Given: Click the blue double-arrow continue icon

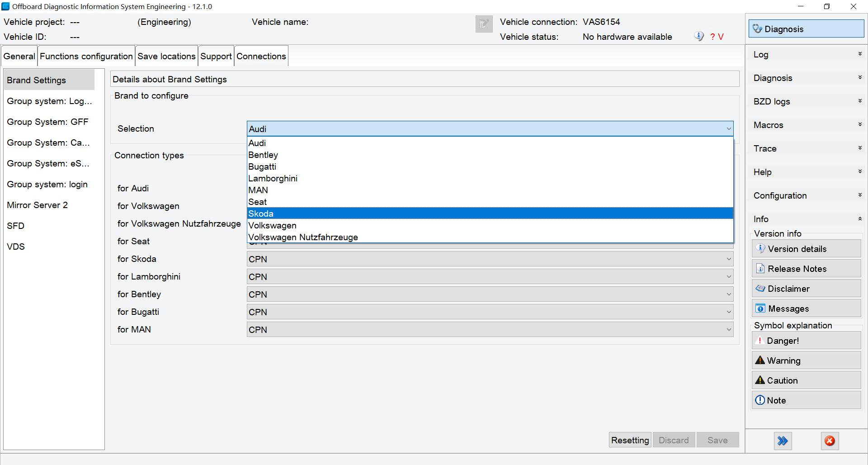Looking at the screenshot, I should pos(783,441).
